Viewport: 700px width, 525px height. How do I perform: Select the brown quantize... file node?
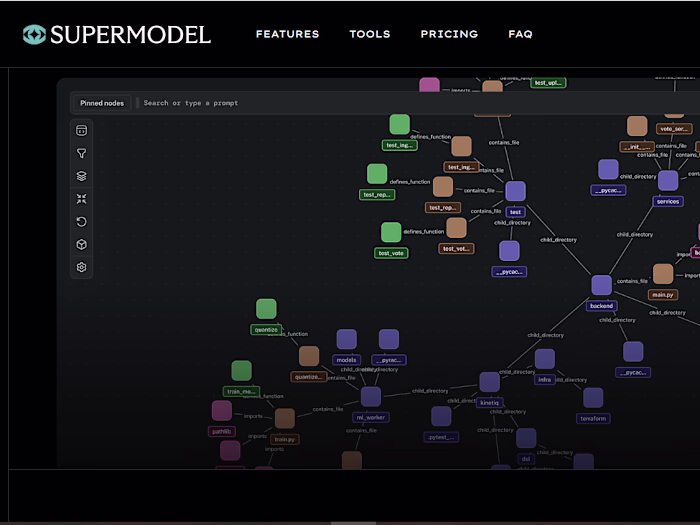click(x=308, y=356)
